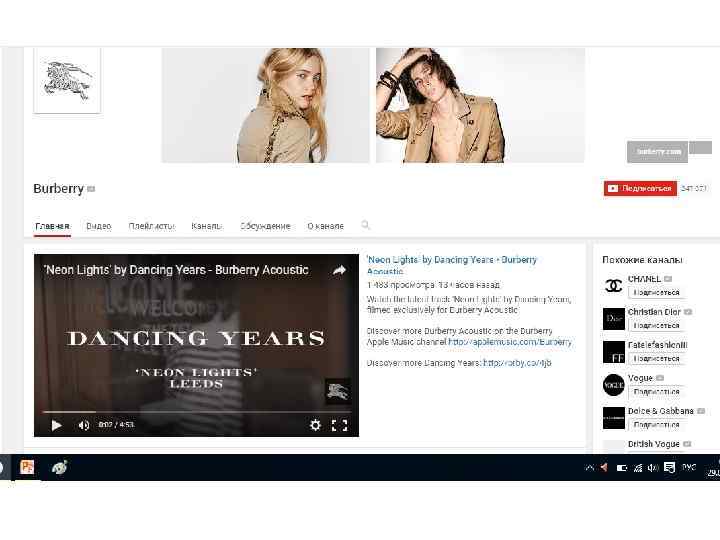720x540 pixels.
Task: Click the Christian Dior channel logo
Action: [613, 319]
